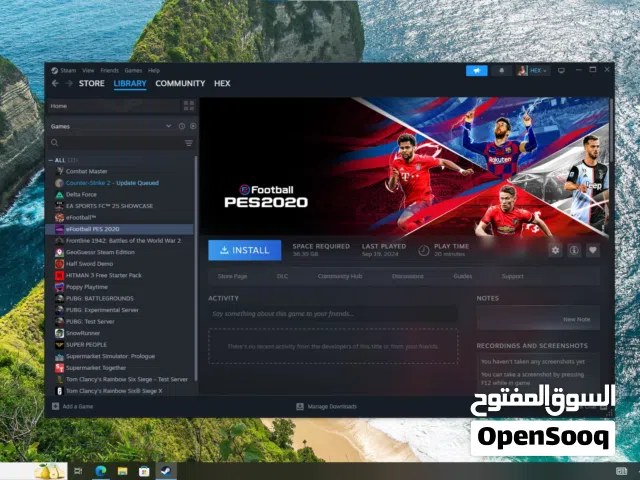Create a New Note

[576, 320]
